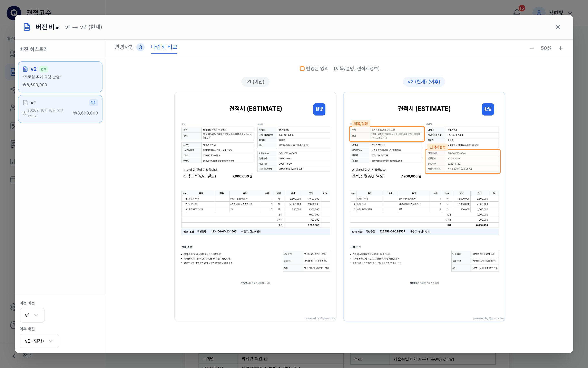Image resolution: width=588 pixels, height=368 pixels.
Task: Click the document icon beside 버전 비교 title
Action: point(27,27)
